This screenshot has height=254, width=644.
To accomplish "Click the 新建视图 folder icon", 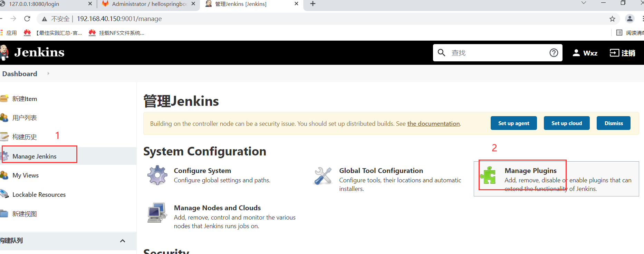I will pyautogui.click(x=4, y=214).
